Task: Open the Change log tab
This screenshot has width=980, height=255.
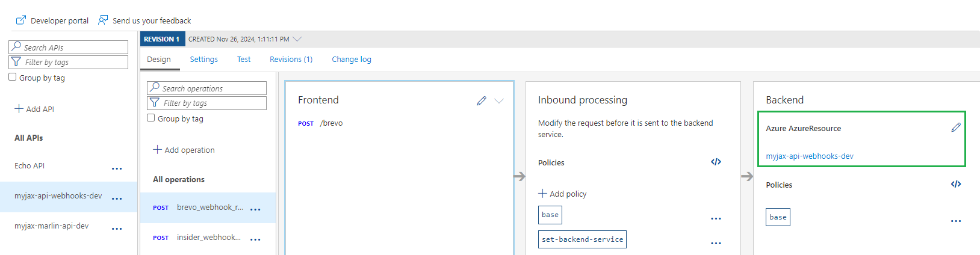Action: point(352,59)
